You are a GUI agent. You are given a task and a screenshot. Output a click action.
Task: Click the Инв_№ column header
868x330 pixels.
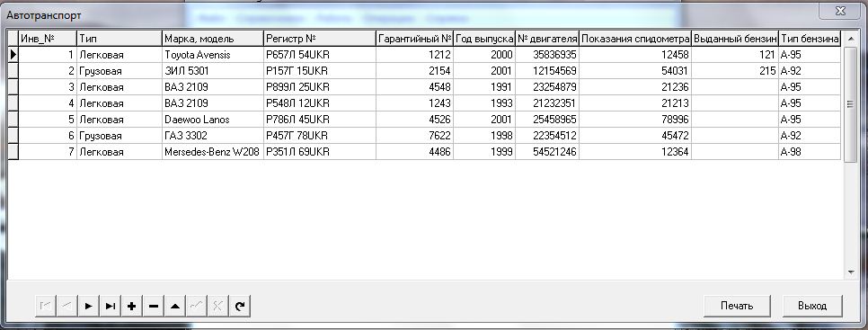[47, 39]
